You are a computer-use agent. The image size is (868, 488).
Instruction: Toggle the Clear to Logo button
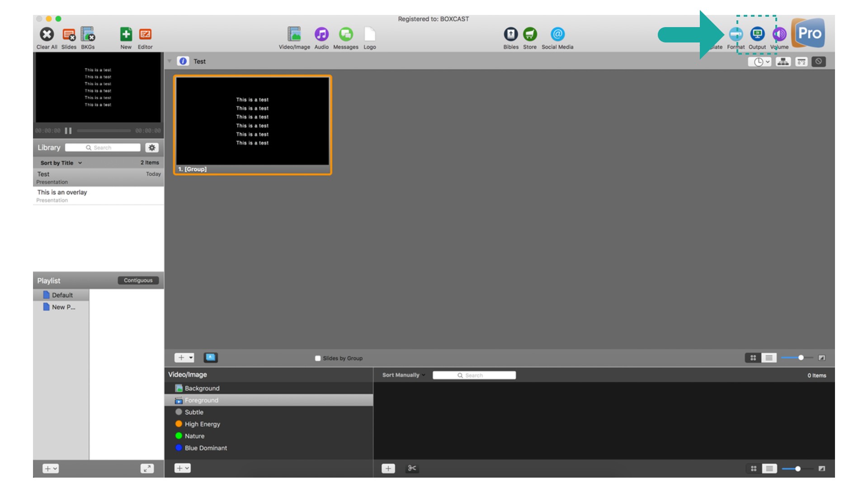coord(818,61)
